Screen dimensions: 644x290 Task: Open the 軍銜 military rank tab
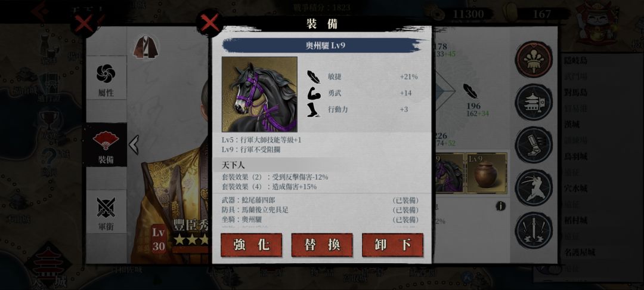tap(106, 214)
